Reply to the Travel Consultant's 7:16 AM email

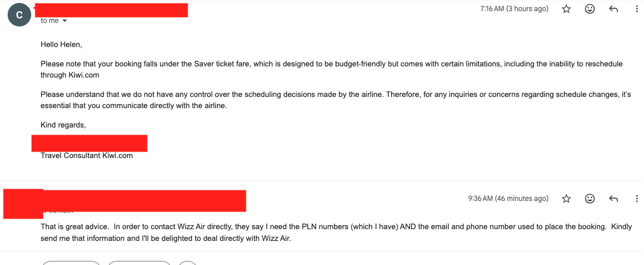coord(613,9)
